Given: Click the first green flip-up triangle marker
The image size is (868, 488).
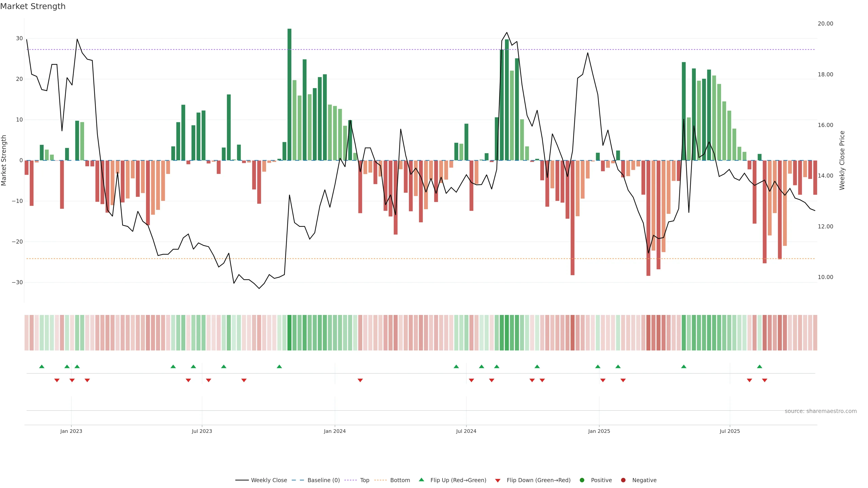Looking at the screenshot, I should click(42, 366).
